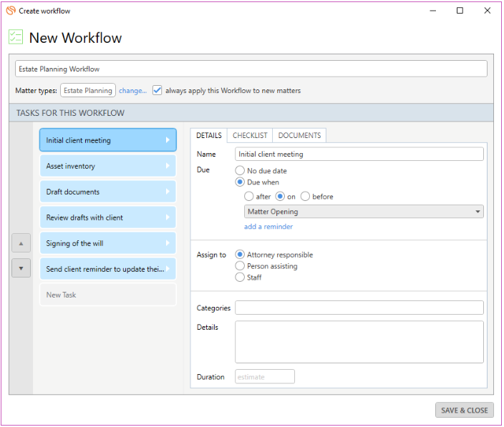
Task: Select the Asset inventory task
Action: [x=108, y=166]
